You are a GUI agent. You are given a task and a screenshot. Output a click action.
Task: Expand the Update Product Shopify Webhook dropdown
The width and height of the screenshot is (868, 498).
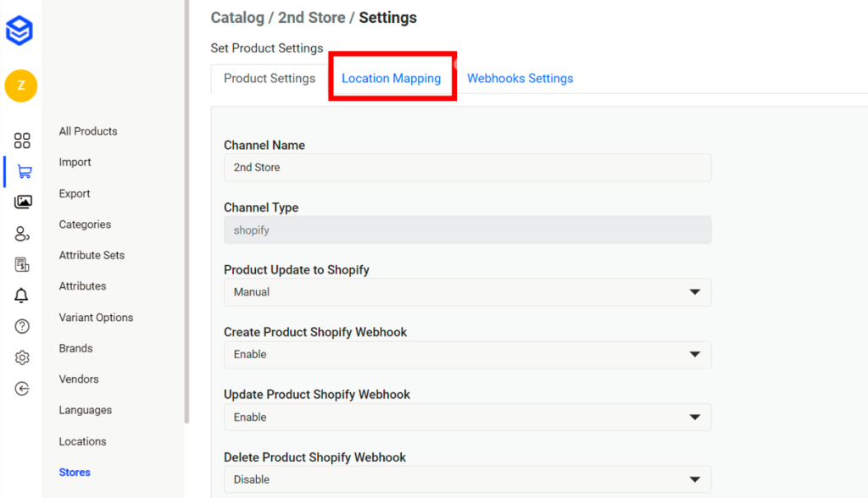coord(467,418)
